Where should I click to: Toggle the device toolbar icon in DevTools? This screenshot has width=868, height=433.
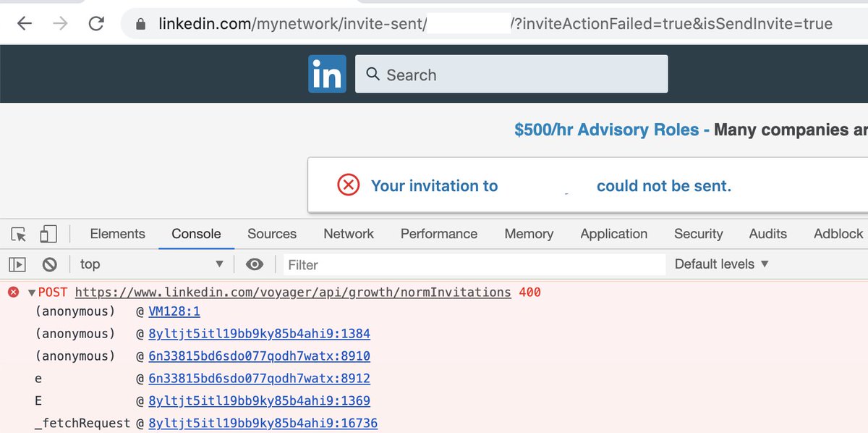48,234
